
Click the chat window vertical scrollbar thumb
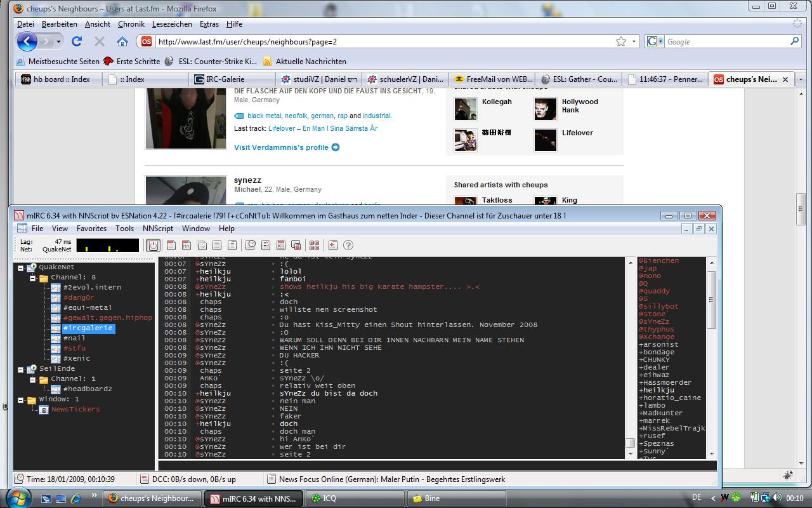pyautogui.click(x=630, y=443)
